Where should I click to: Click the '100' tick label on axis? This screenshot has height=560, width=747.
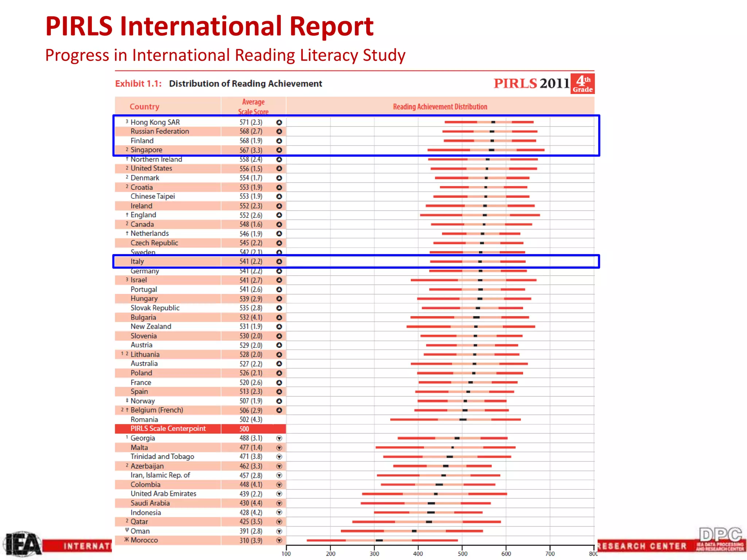286,553
